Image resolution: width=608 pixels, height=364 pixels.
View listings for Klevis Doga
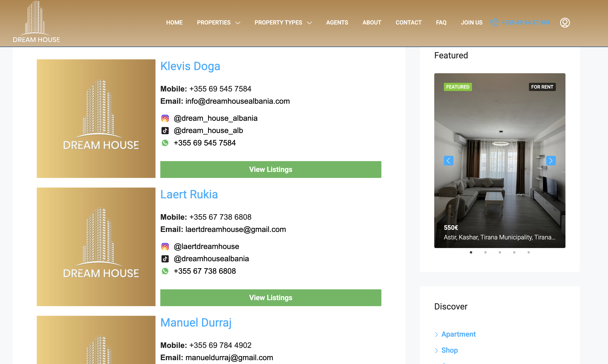coord(271,170)
